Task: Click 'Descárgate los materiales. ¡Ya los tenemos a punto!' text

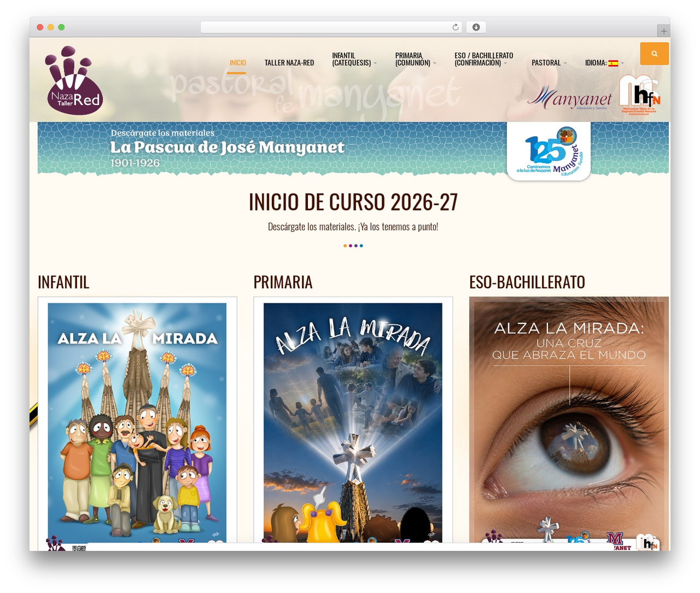Action: click(353, 226)
